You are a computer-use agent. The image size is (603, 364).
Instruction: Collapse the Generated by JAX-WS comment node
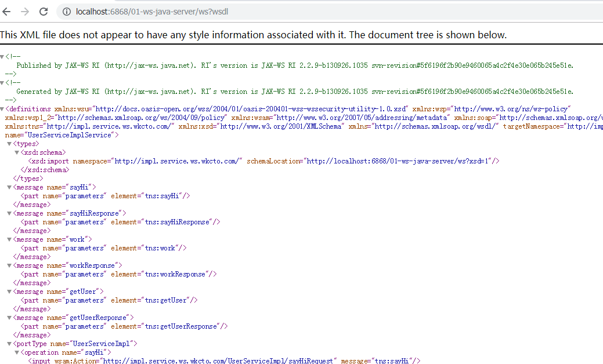[x=2, y=83]
